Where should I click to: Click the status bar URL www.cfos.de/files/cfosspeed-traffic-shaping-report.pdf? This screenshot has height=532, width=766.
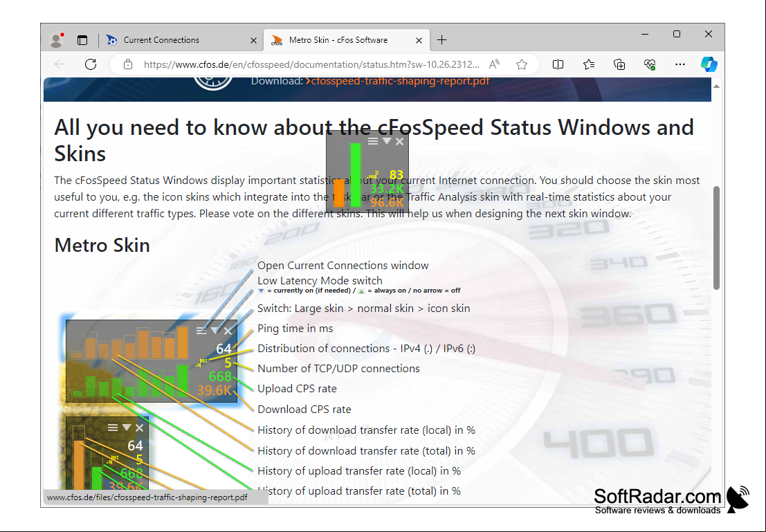(x=147, y=498)
